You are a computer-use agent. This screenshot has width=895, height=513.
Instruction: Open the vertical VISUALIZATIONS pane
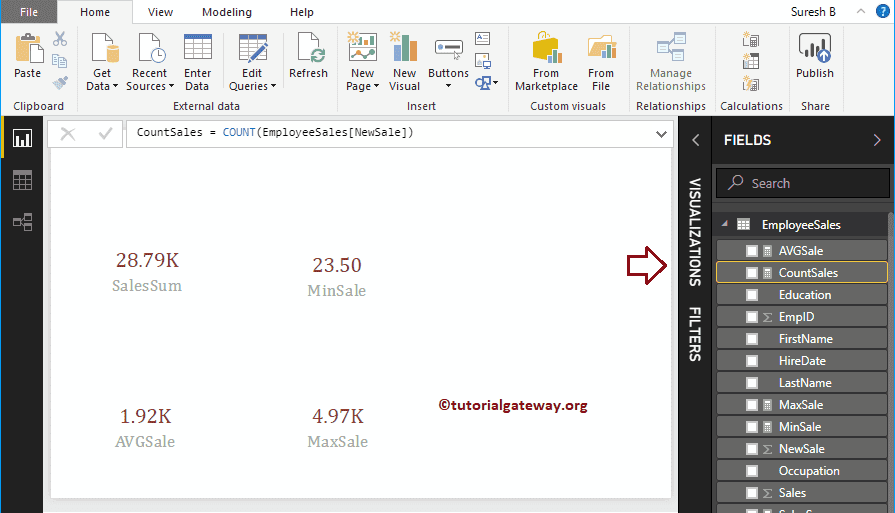[695, 232]
